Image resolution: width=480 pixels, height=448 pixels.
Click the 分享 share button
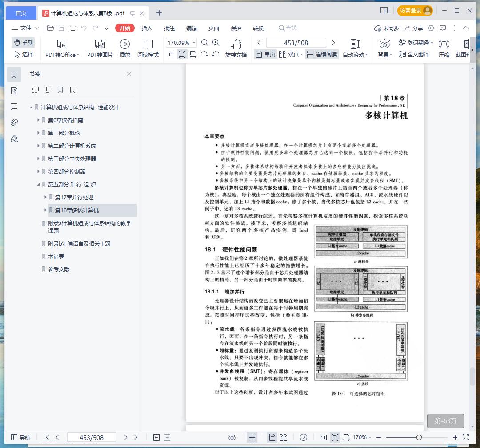click(x=414, y=28)
